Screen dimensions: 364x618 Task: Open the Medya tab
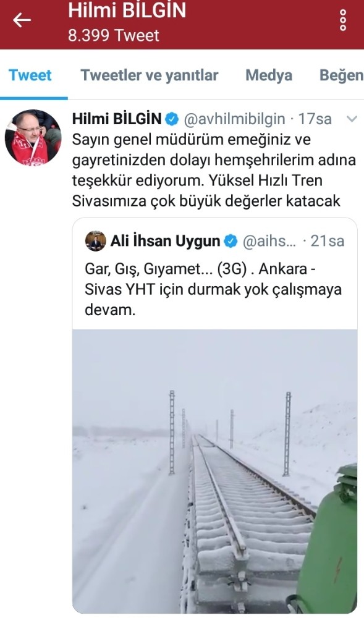click(269, 75)
